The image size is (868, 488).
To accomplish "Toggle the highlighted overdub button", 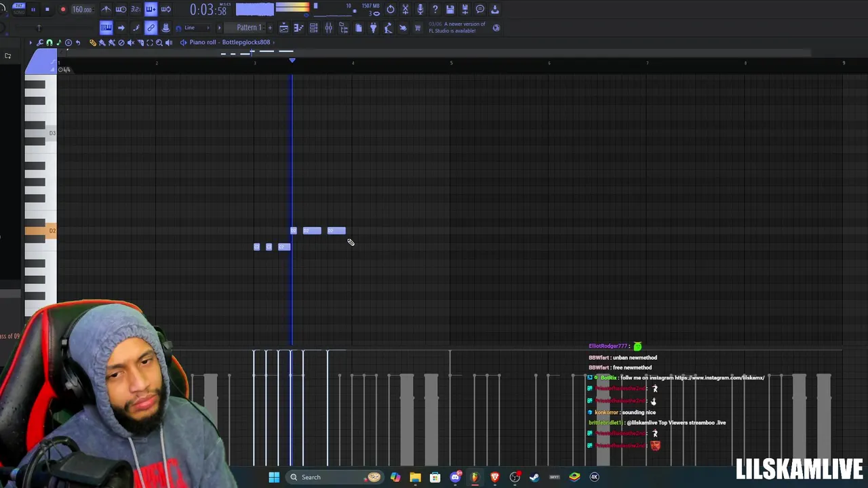I will coord(151,9).
